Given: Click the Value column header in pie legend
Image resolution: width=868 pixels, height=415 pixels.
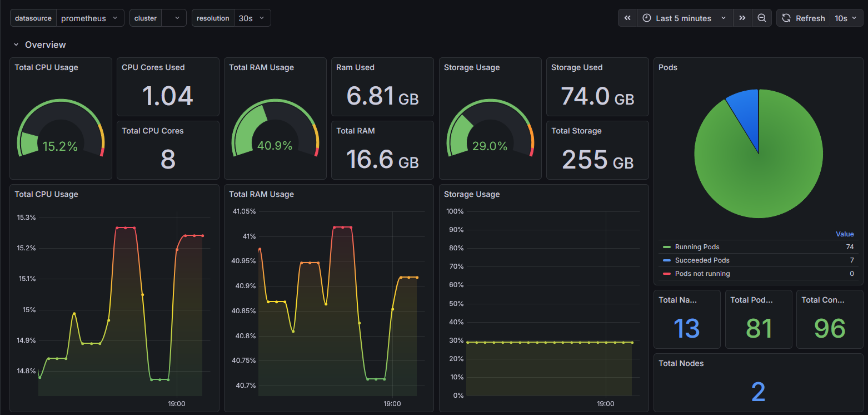Looking at the screenshot, I should (845, 234).
